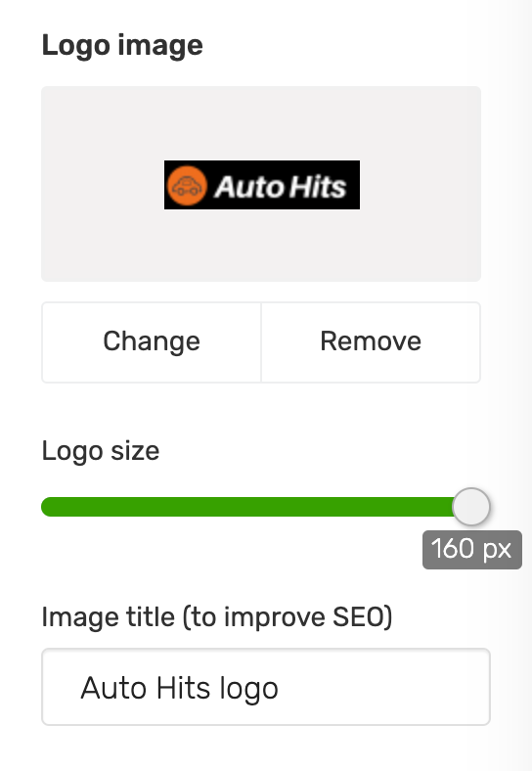The image size is (532, 771).
Task: Click the Logo image heading
Action: point(122,46)
